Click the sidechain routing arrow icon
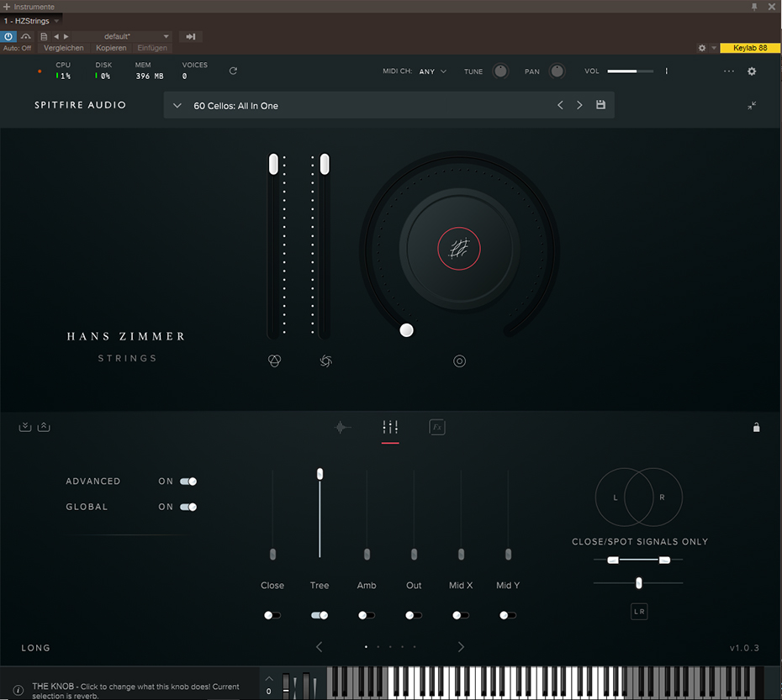 [191, 36]
